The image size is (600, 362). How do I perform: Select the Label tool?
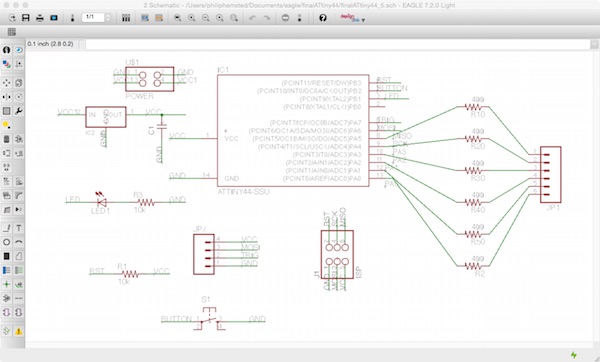coord(19,284)
